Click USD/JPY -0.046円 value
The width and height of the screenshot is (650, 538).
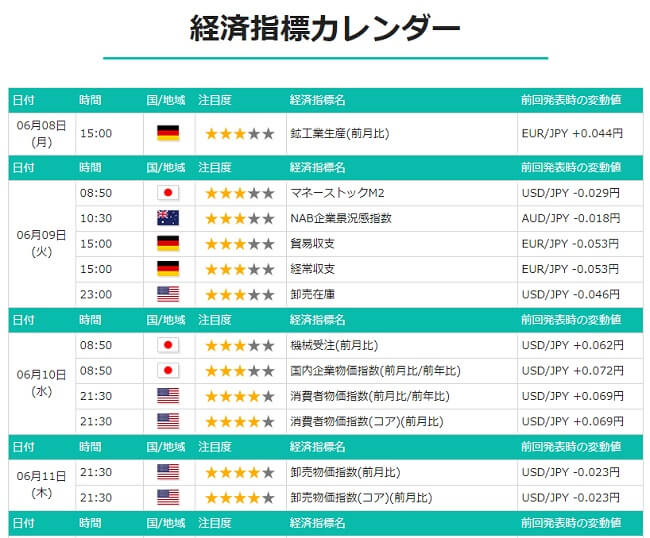pyautogui.click(x=571, y=294)
